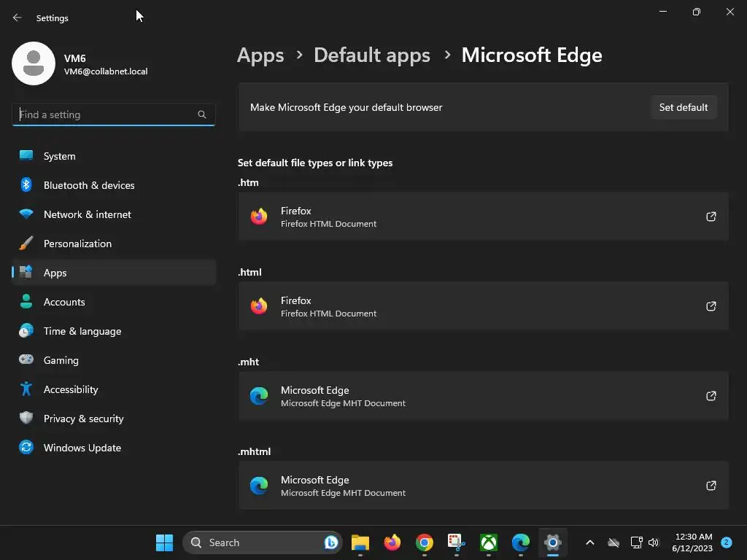
Task: Click the VM6@collabnet.local account text
Action: click(x=106, y=71)
